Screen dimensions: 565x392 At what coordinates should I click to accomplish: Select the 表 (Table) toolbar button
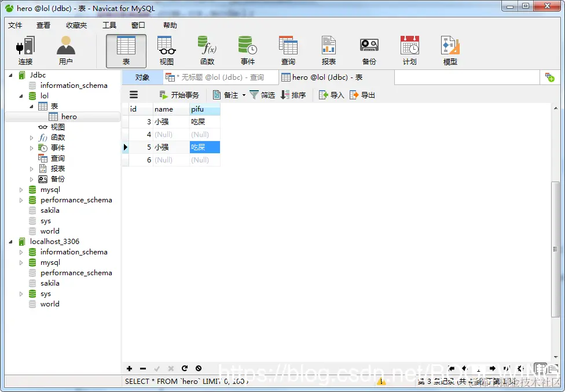click(126, 51)
